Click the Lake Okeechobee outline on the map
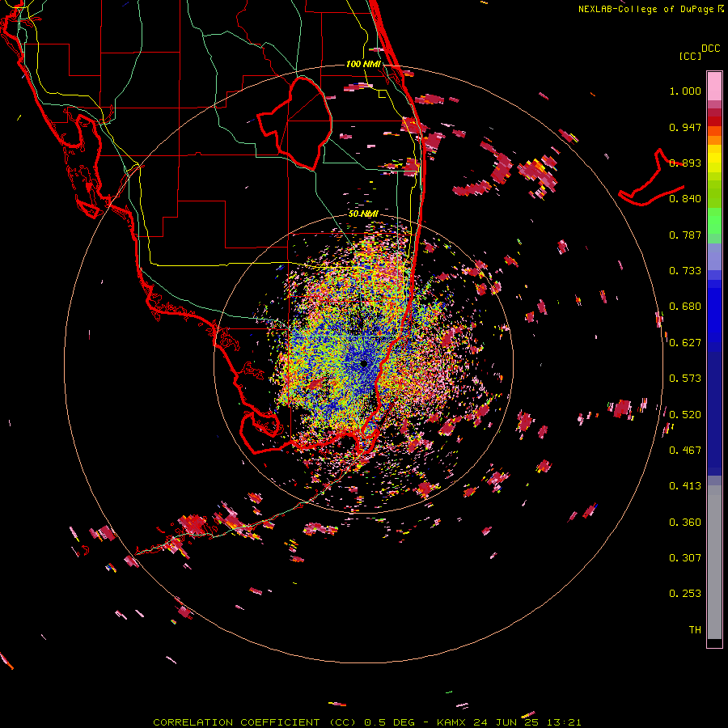The height and width of the screenshot is (728, 728). (x=294, y=125)
